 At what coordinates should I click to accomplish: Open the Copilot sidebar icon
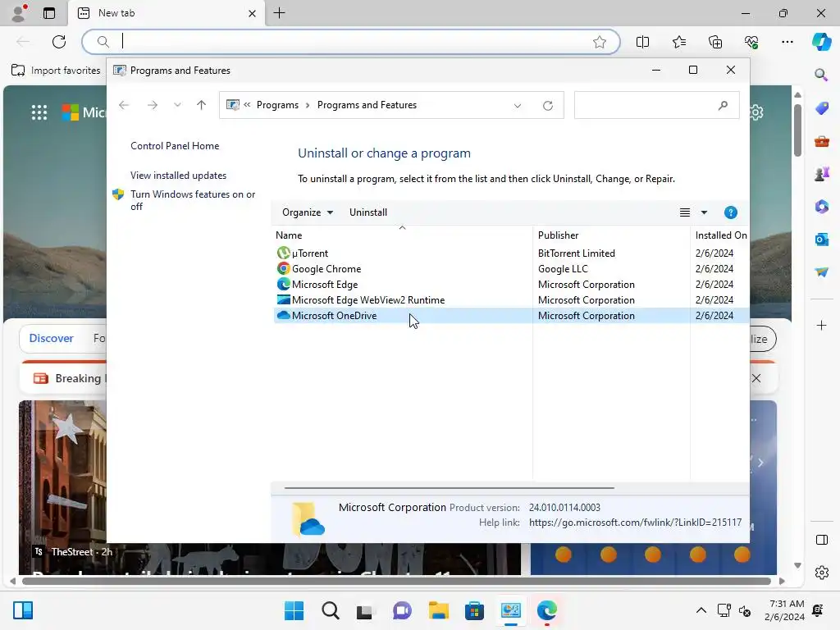tap(821, 41)
